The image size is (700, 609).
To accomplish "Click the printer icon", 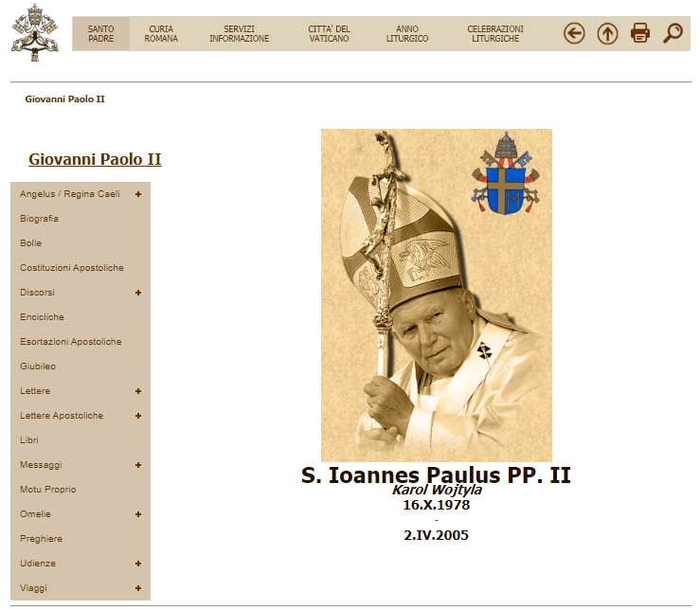I will coord(639,33).
